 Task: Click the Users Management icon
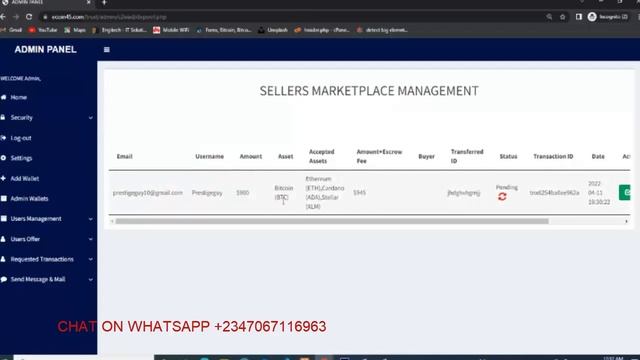pyautogui.click(x=3, y=219)
